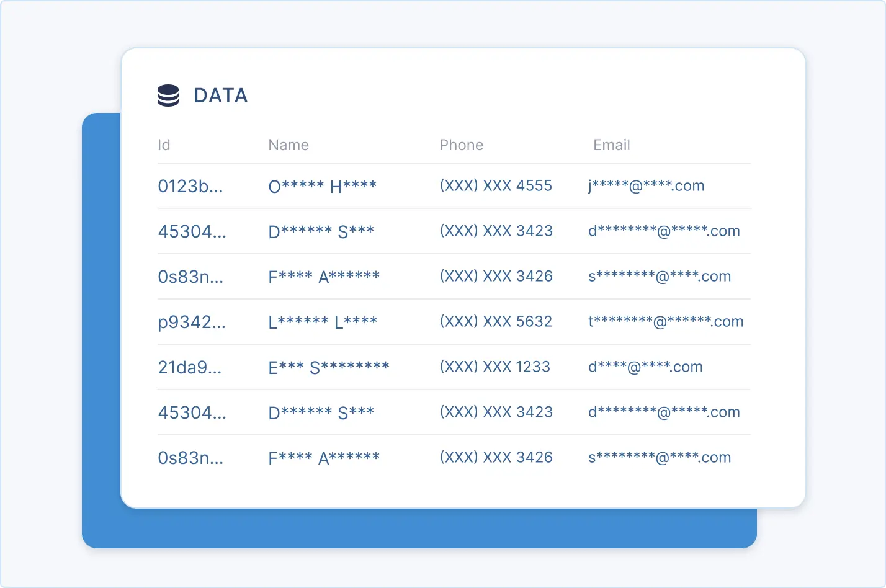Image resolution: width=886 pixels, height=588 pixels.
Task: Click masked name L****** L****
Action: tap(323, 322)
